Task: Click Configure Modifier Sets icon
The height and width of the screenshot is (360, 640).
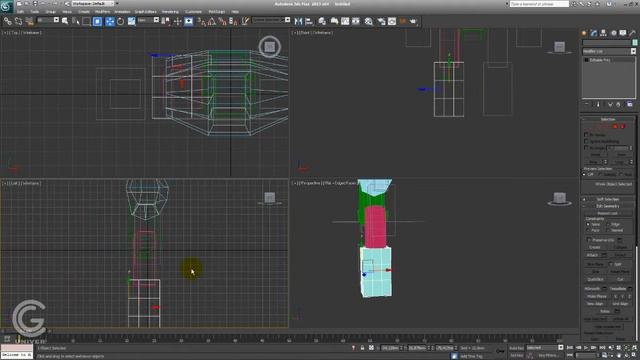Action: click(630, 104)
